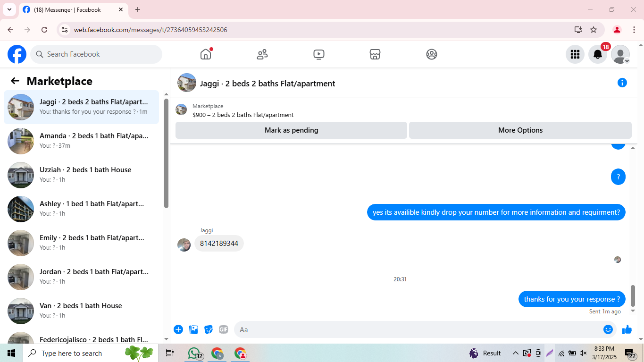Open the Emily 2 beds 1 bath conversation
The height and width of the screenshot is (362, 644).
tap(81, 243)
